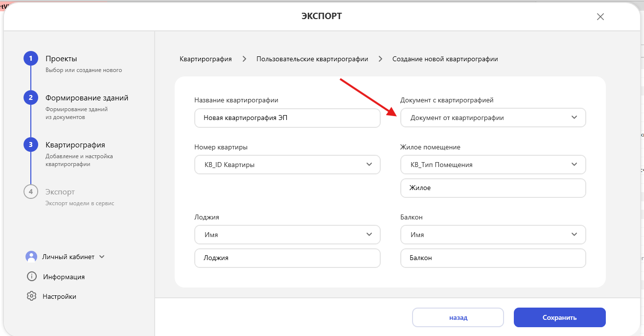Click chevron before Создание новой квартирографии
This screenshot has width=644, height=336.
pos(380,59)
